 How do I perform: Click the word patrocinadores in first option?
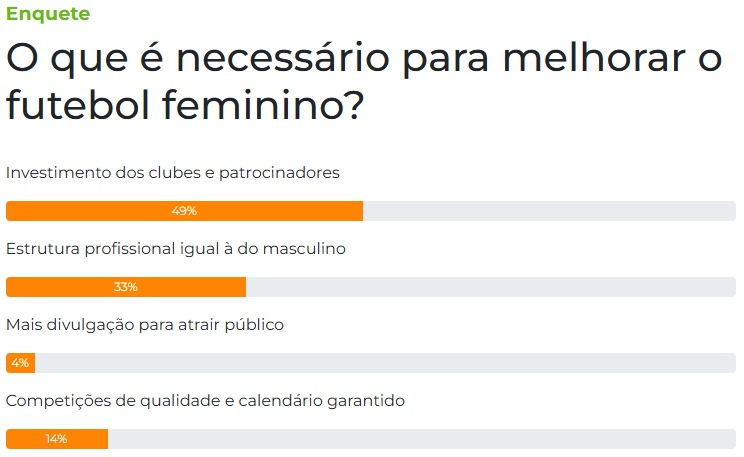pos(279,174)
